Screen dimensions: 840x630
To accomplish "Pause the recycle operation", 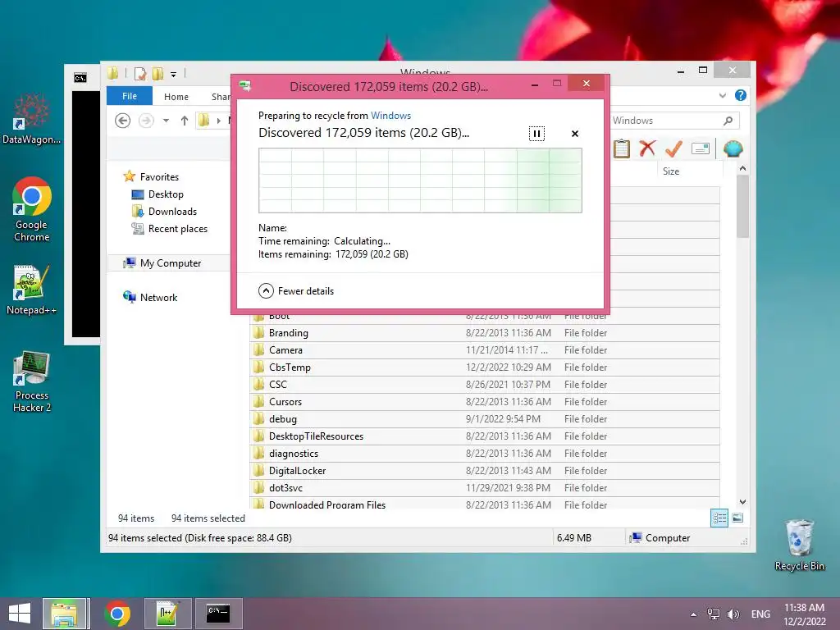I will tap(536, 134).
